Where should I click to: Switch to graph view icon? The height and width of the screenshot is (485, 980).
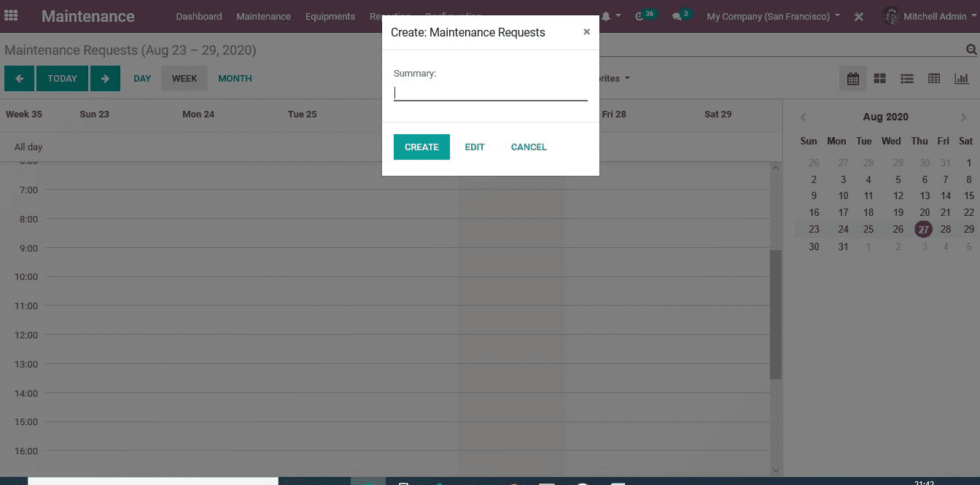[x=962, y=79]
